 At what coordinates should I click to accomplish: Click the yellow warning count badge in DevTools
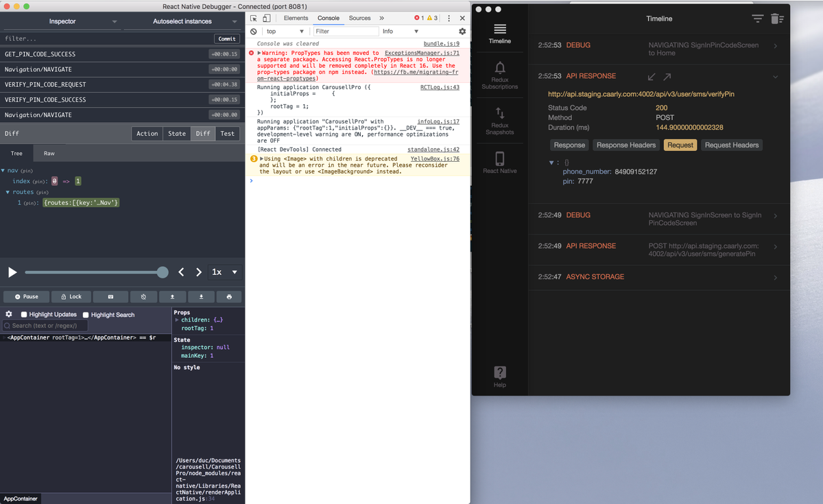(432, 18)
